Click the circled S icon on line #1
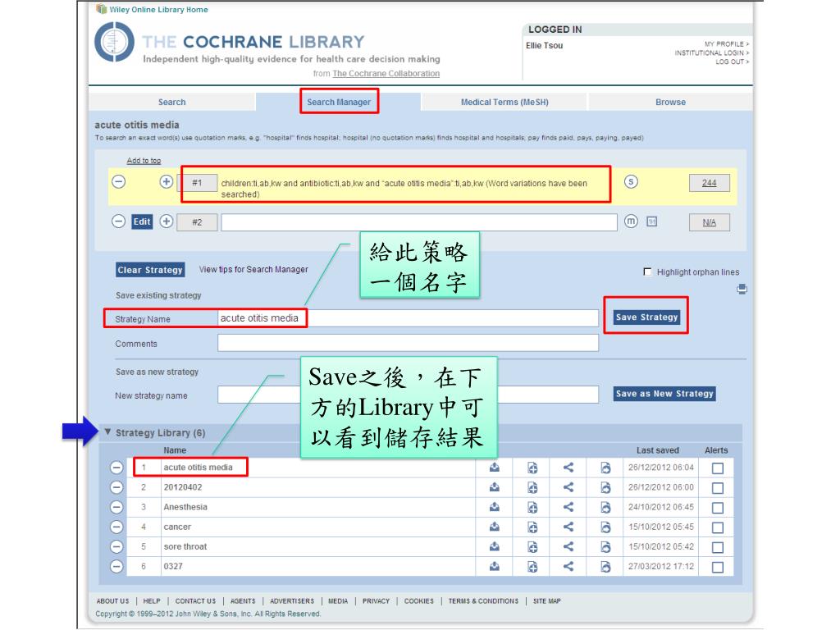 point(631,181)
